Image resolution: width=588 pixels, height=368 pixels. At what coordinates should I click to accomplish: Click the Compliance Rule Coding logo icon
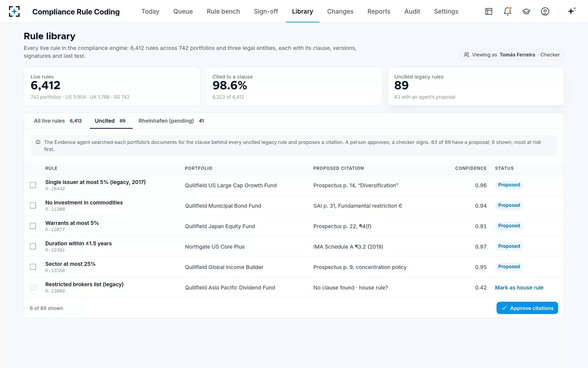(14, 11)
